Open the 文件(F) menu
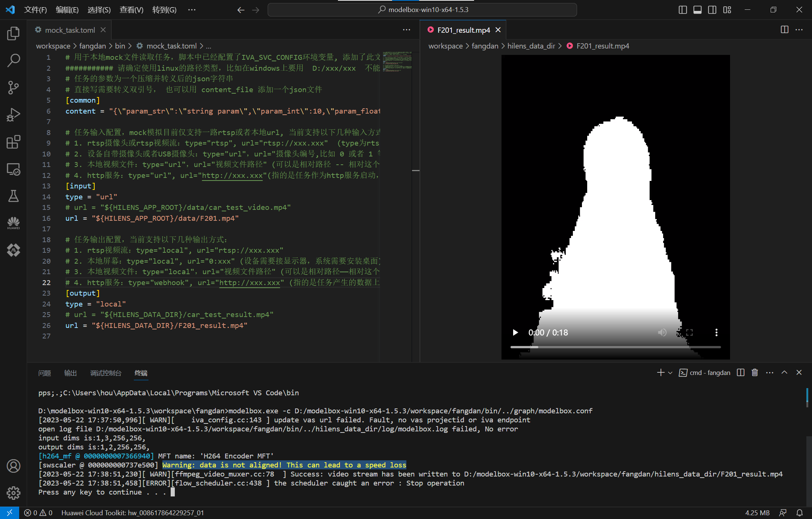Image resolution: width=812 pixels, height=519 pixels. 35,10
